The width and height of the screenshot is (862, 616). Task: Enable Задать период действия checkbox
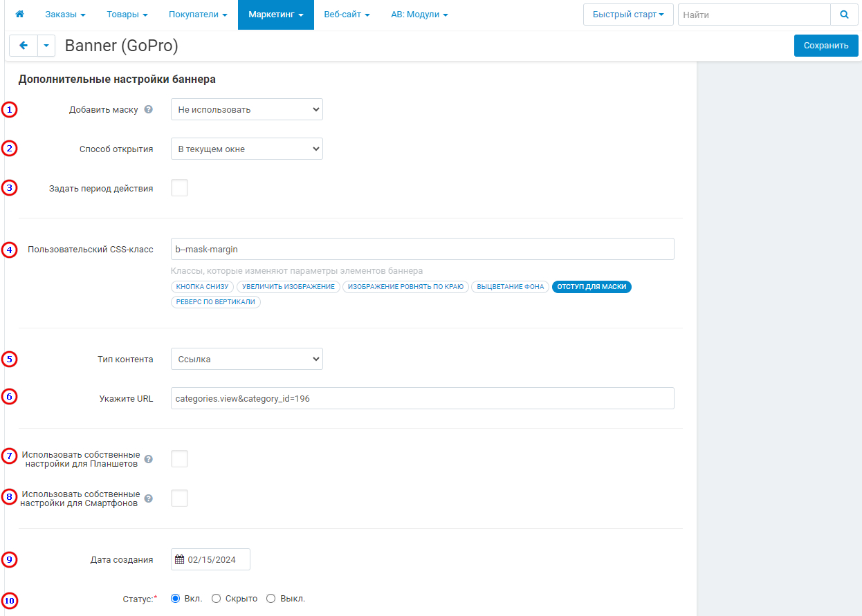click(x=179, y=188)
